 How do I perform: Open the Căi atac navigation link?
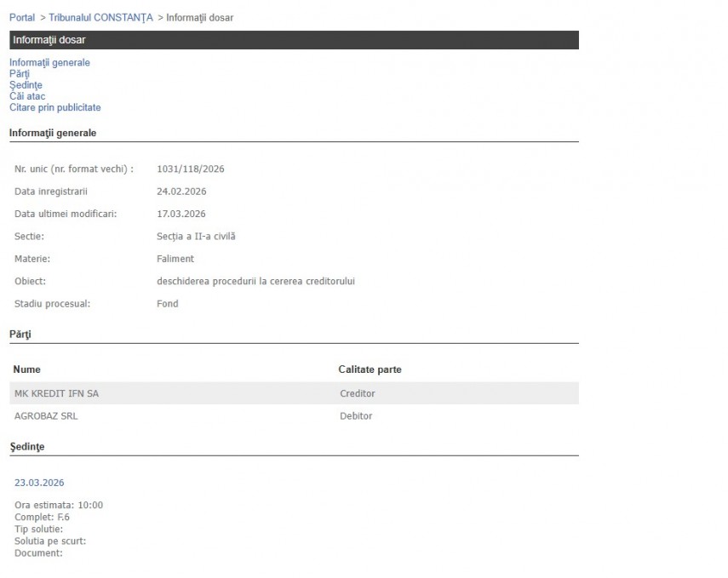tap(27, 96)
